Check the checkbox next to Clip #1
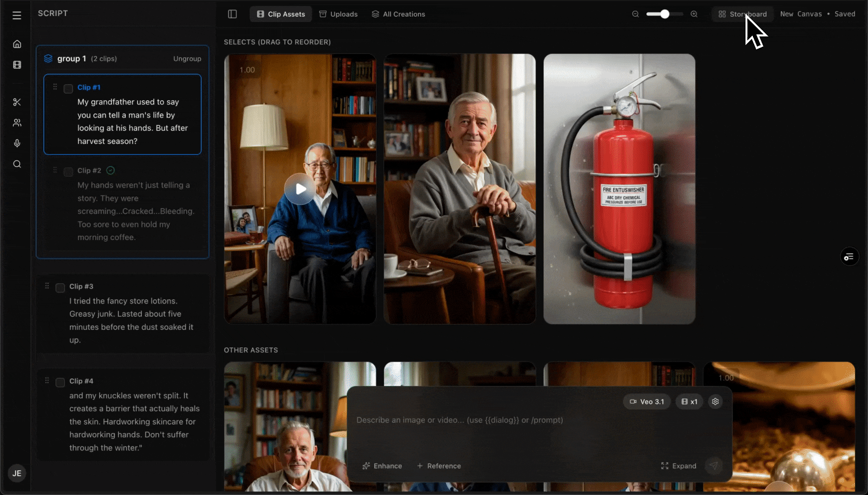 coord(68,89)
